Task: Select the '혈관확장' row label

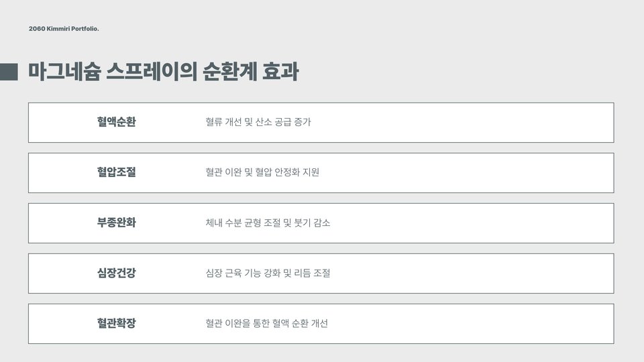Action: (116, 323)
